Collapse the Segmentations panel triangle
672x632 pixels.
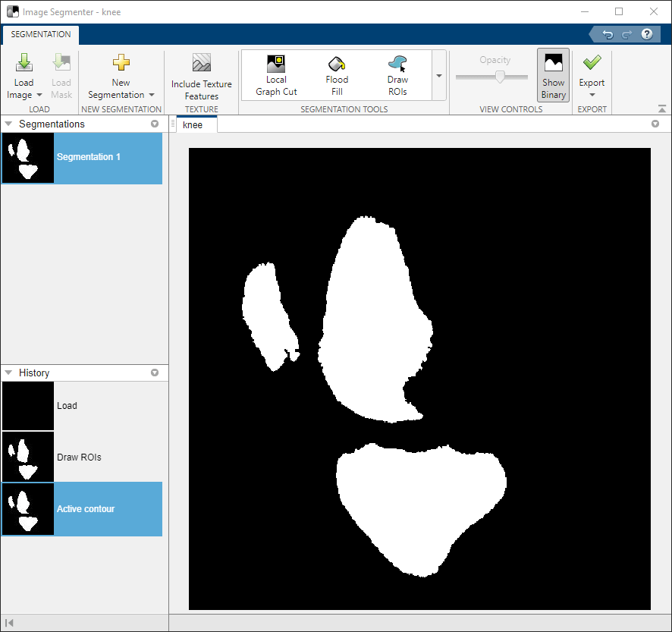8,124
